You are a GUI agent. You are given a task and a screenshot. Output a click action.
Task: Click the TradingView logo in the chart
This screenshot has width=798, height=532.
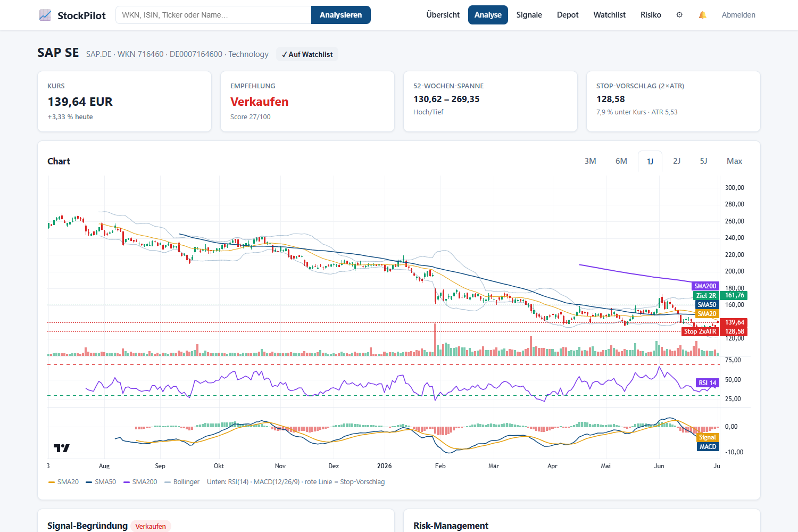tap(62, 448)
